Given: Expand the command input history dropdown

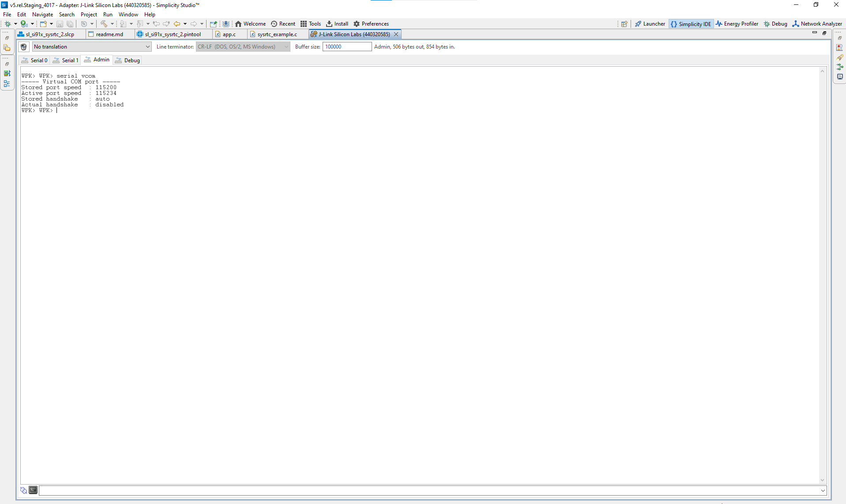Looking at the screenshot, I should coord(823,490).
